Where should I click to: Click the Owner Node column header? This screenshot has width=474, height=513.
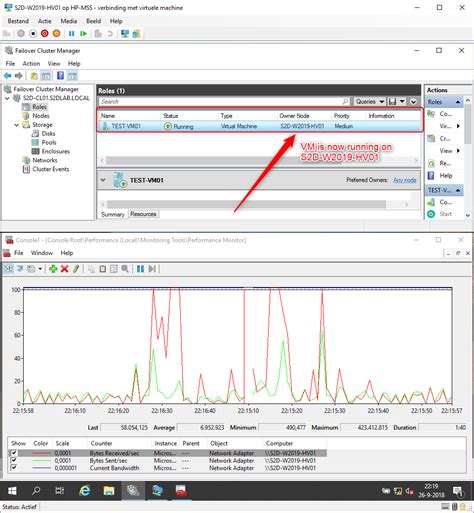pyautogui.click(x=294, y=116)
